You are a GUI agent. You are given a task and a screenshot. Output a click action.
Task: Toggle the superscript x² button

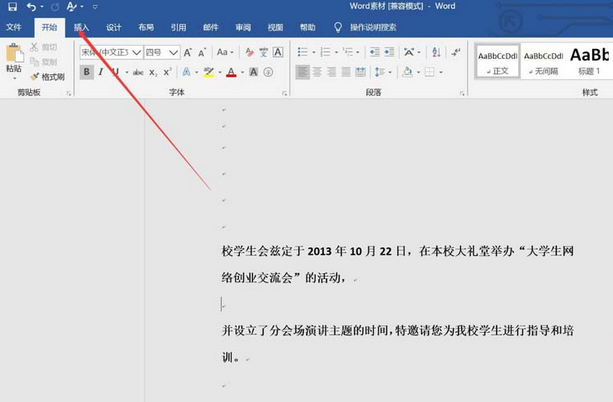pyautogui.click(x=167, y=72)
